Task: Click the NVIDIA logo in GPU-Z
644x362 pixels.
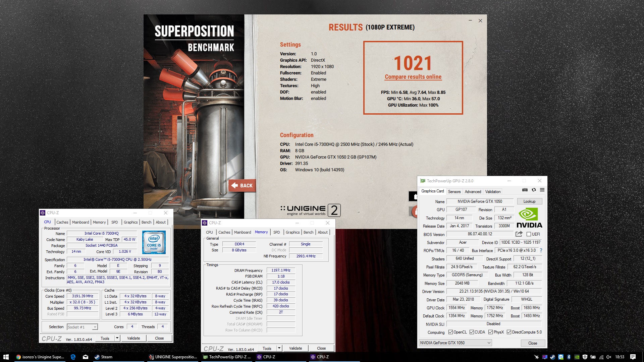Action: tap(529, 218)
